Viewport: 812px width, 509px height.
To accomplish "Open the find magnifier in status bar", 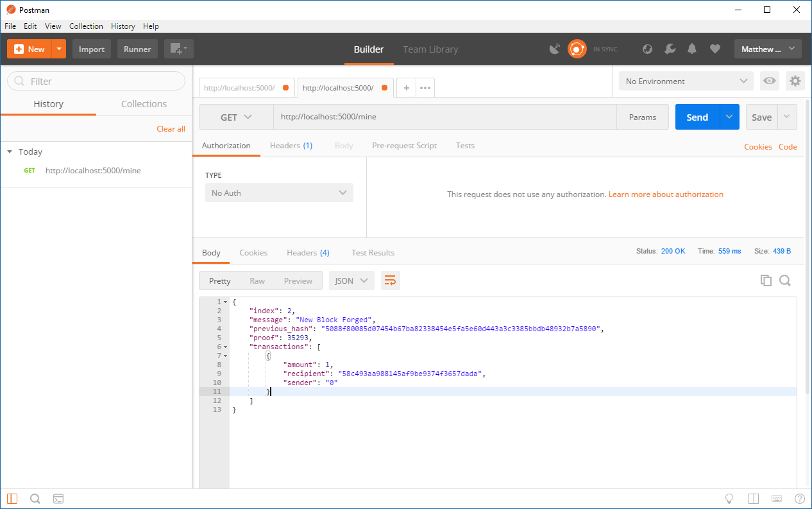I will (35, 499).
